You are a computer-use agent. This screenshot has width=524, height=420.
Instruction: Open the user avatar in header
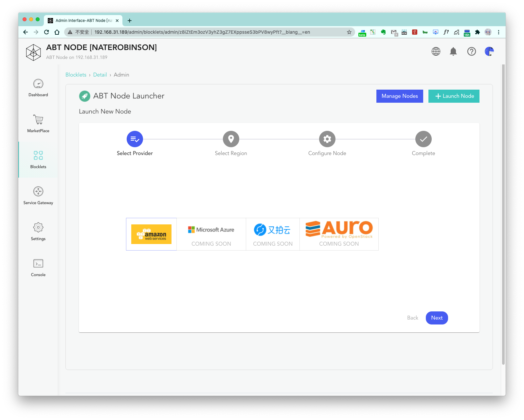click(x=489, y=51)
